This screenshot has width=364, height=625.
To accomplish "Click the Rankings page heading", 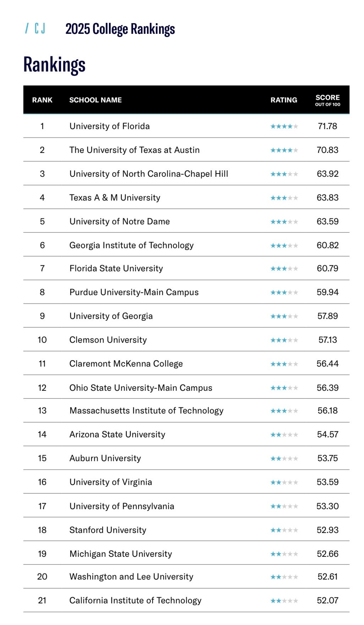I will click(54, 65).
